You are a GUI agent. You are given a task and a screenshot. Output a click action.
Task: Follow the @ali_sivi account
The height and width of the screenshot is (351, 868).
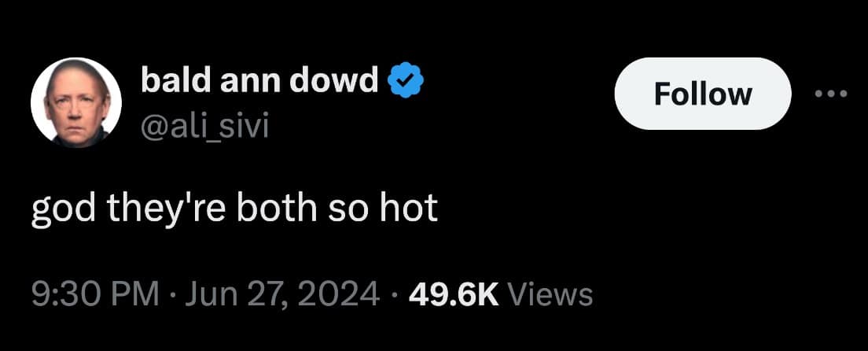[702, 94]
